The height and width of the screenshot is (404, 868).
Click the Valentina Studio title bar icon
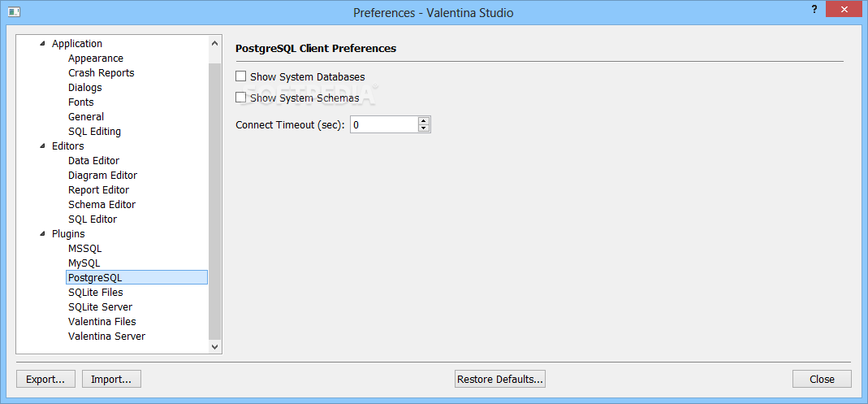15,11
